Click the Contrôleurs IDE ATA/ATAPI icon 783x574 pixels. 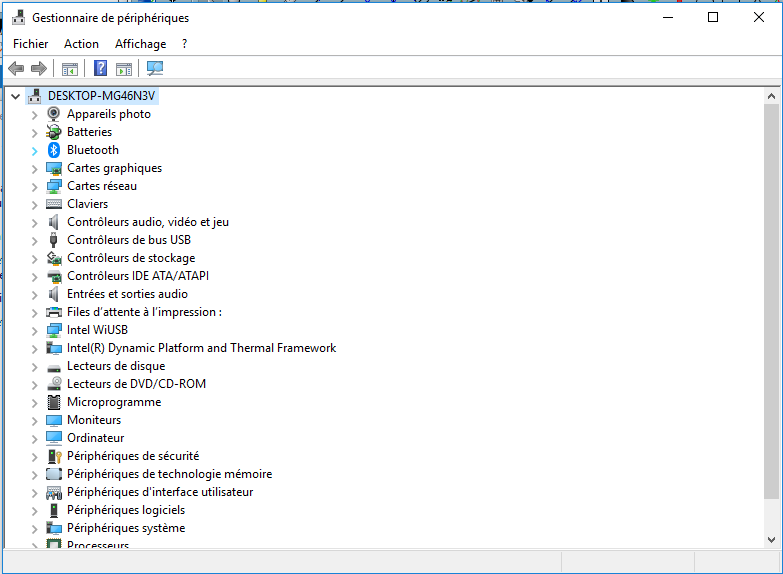click(x=53, y=276)
